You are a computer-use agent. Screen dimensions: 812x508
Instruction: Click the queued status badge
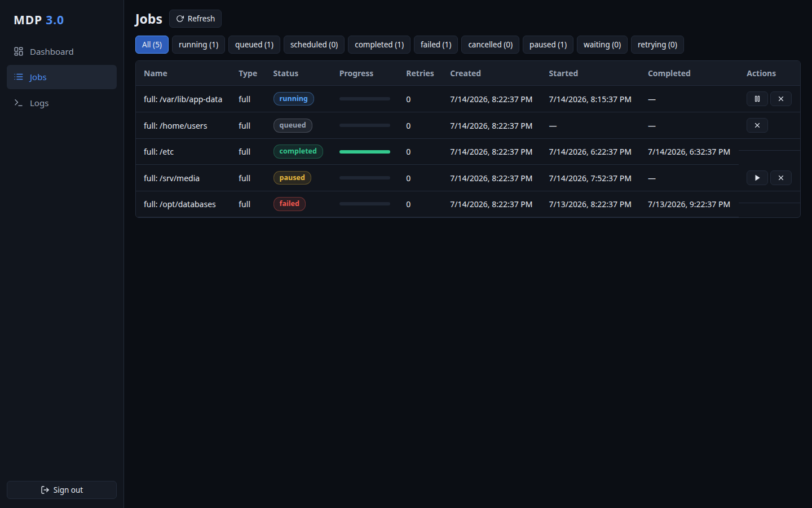293,125
